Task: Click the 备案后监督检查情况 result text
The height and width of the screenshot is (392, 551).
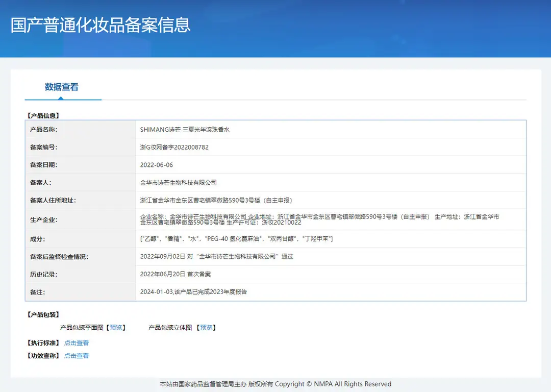Action: [217, 257]
